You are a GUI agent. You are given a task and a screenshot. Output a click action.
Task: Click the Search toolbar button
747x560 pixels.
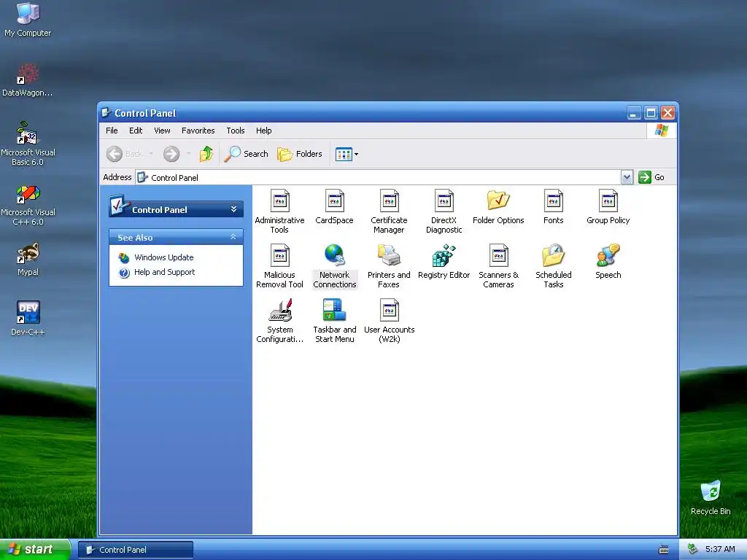coord(247,154)
